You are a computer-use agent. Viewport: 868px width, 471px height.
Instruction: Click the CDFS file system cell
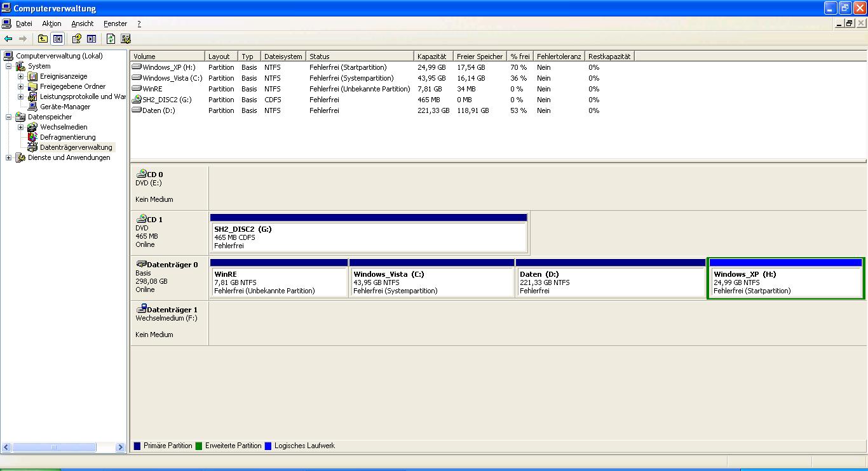click(x=273, y=100)
